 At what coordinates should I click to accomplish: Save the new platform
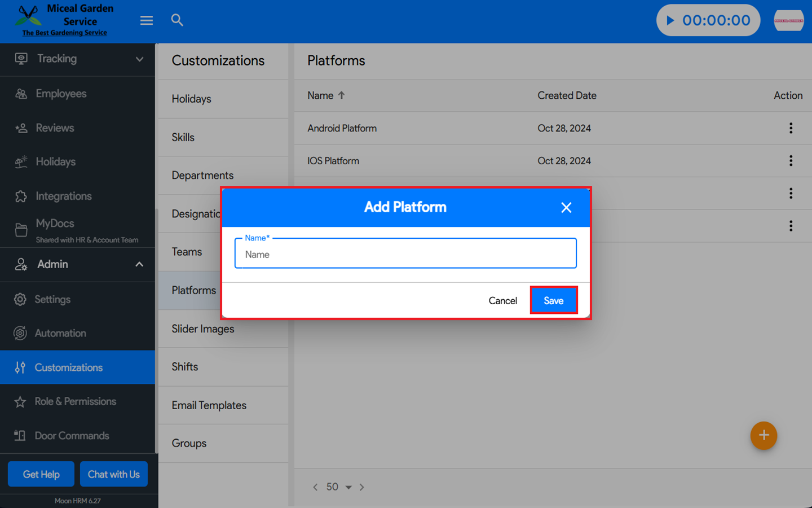pos(553,300)
